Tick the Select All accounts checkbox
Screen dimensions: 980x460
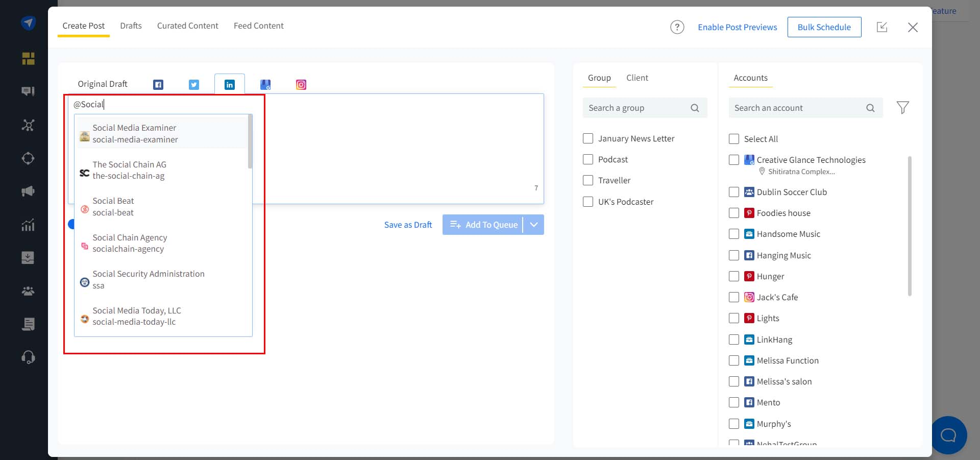734,139
